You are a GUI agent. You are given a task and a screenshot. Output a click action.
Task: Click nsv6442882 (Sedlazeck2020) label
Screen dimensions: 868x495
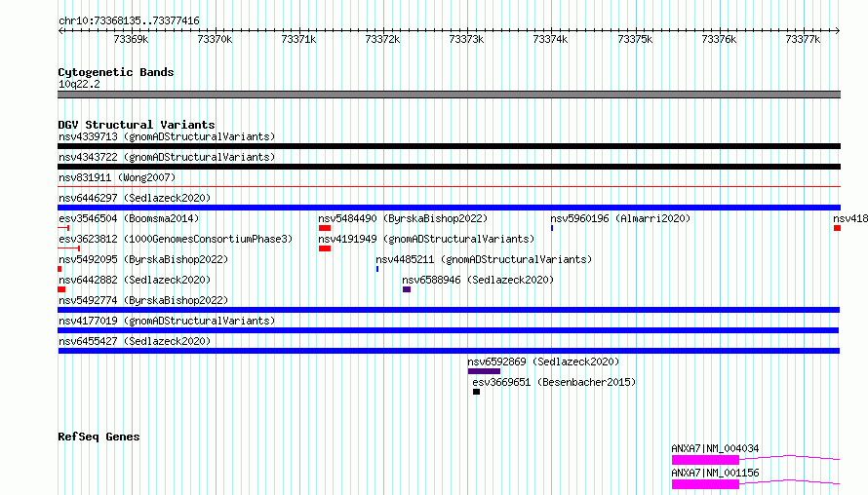coord(135,280)
